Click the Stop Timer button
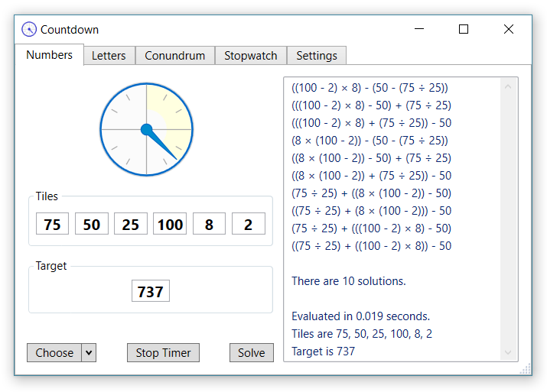547x392 pixels. click(x=163, y=352)
